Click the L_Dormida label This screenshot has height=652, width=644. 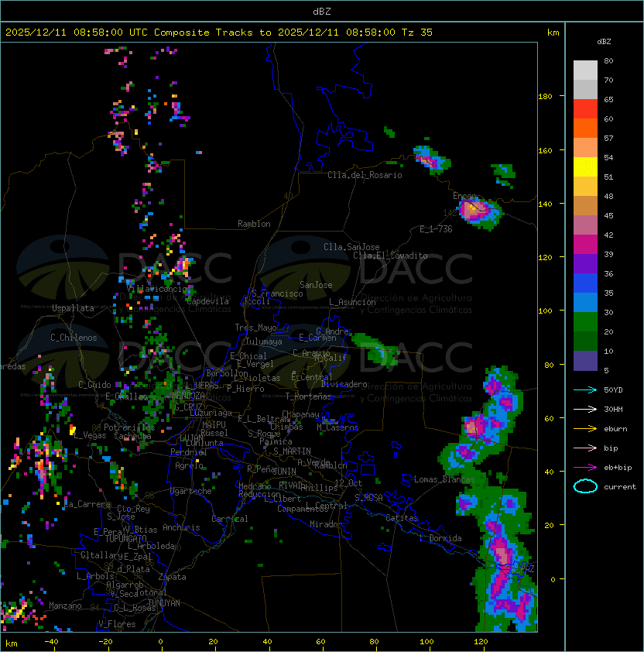[x=441, y=538]
